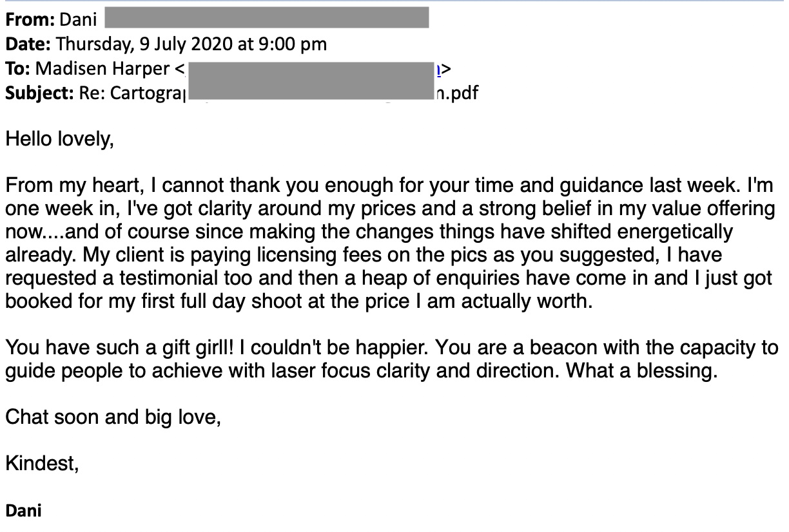Click the Subject label
This screenshot has height=532, width=789.
pos(39,93)
